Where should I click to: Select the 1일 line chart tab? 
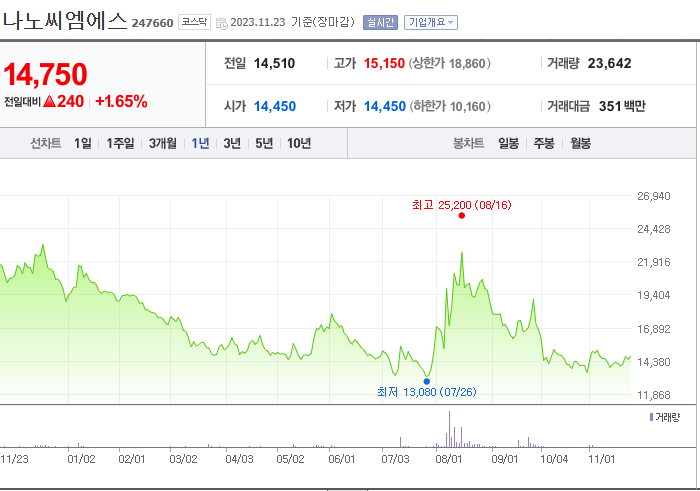83,143
